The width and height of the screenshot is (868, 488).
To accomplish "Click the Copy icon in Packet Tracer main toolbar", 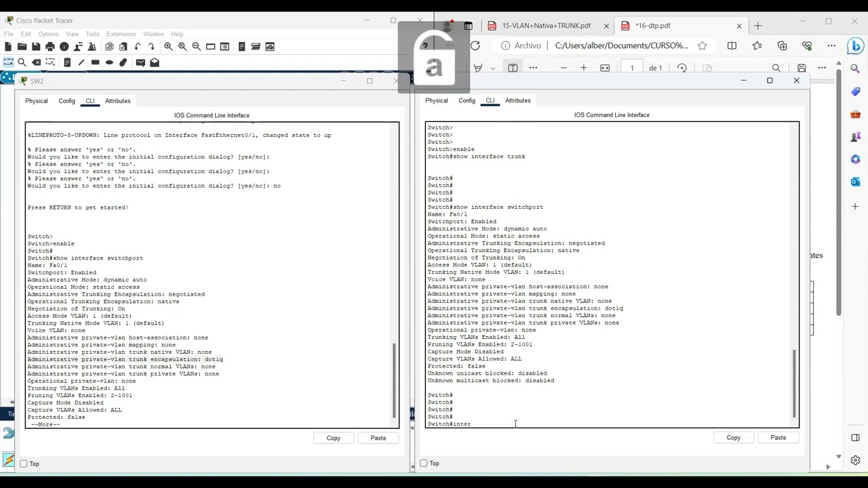I will [x=109, y=47].
